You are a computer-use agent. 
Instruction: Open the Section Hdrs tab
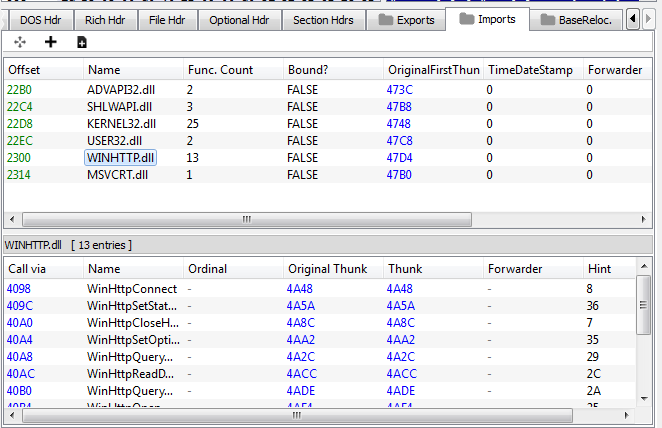(323, 20)
